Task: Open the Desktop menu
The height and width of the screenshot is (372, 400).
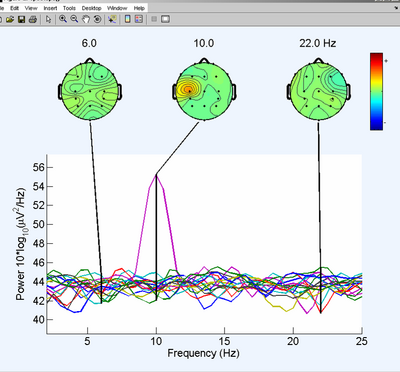Action: 91,8
